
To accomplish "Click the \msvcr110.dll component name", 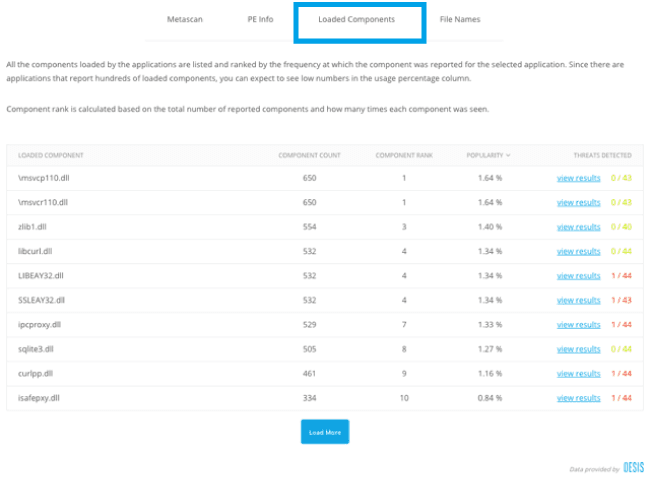I will coord(43,202).
